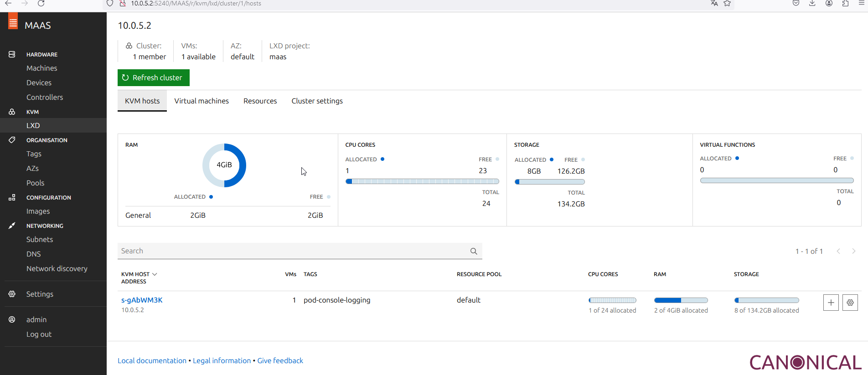Open Images in the sidebar
868x375 pixels.
(38, 211)
